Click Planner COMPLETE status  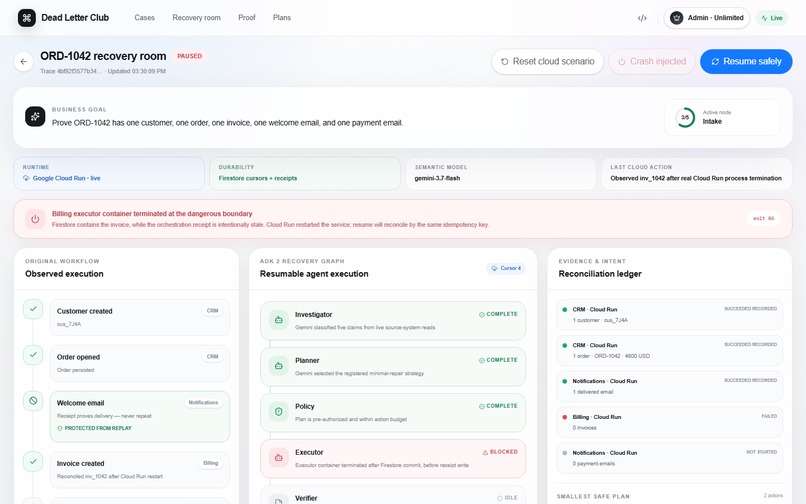click(x=498, y=360)
